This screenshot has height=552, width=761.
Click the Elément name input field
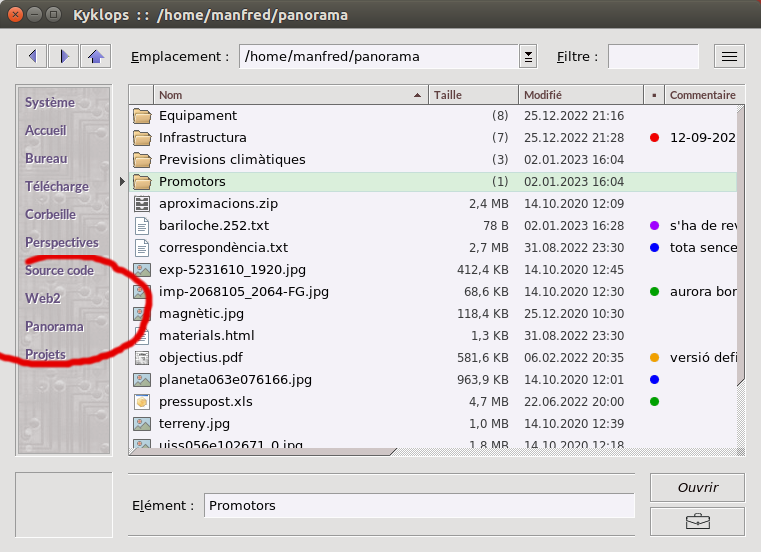point(418,506)
